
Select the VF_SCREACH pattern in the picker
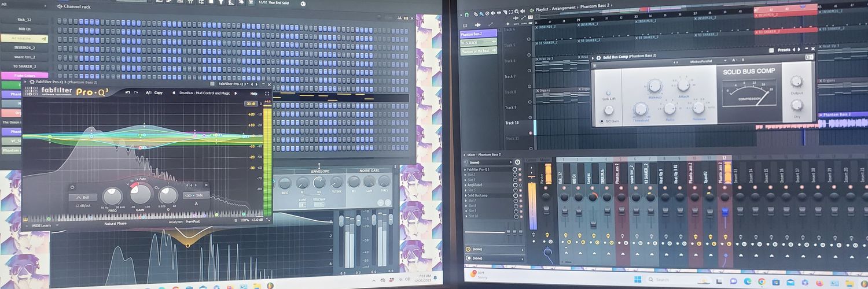point(479,43)
